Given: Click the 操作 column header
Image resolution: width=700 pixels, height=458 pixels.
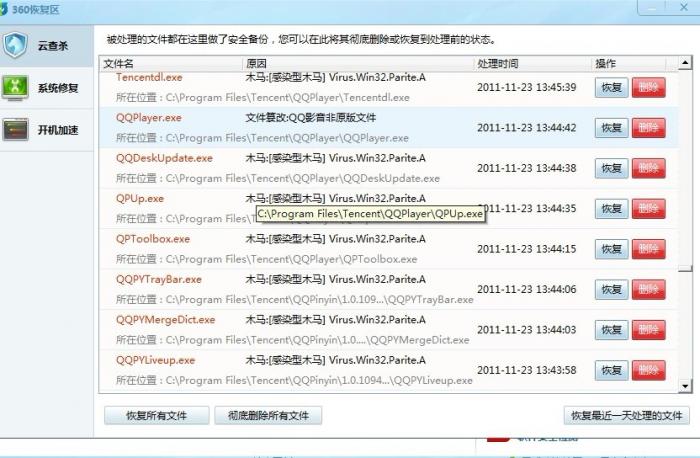Looking at the screenshot, I should pyautogui.click(x=628, y=63).
